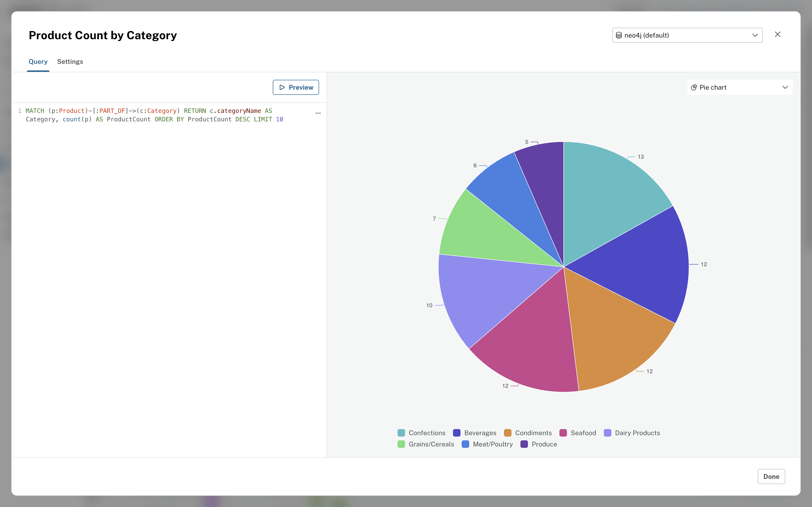Click the Beverages legend marker
812x507 pixels.
(x=457, y=433)
